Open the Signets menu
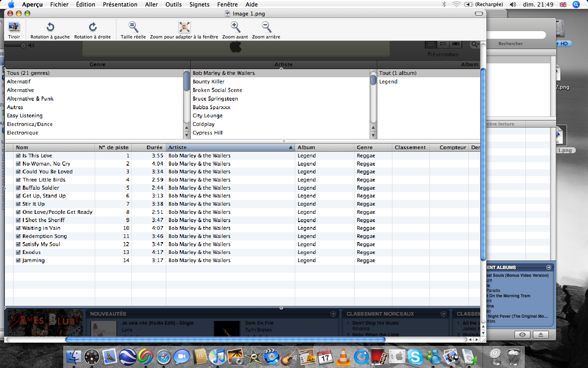 pos(199,4)
